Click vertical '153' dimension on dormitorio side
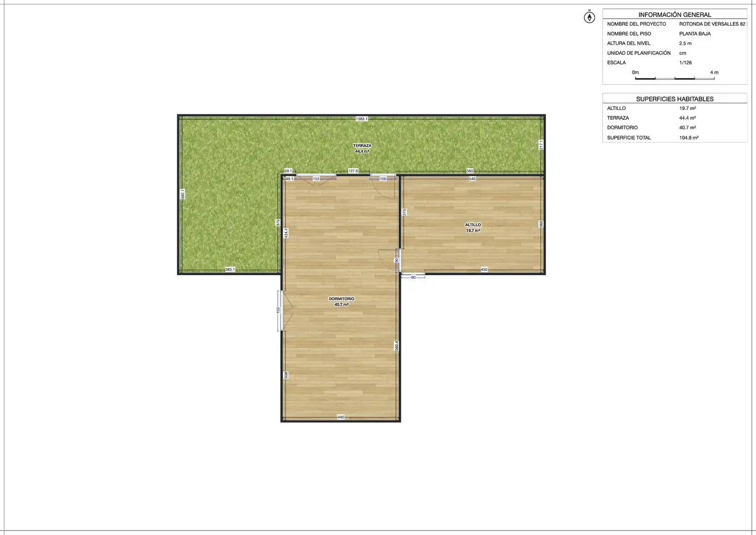756x535 pixels. (x=278, y=310)
